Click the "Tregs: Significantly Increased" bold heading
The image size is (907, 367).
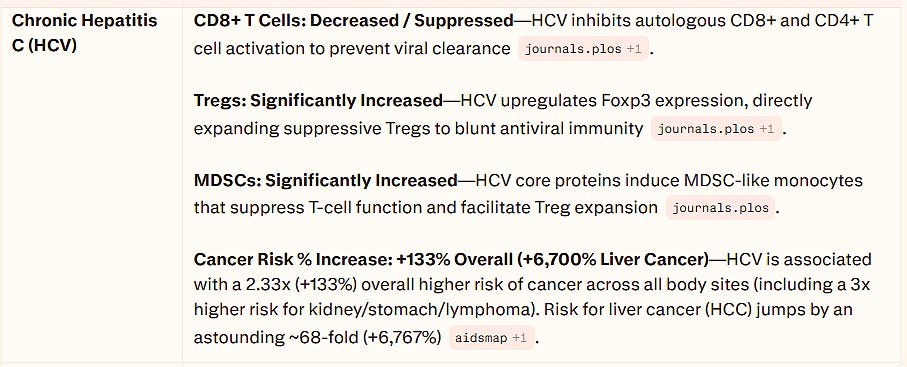(x=318, y=101)
